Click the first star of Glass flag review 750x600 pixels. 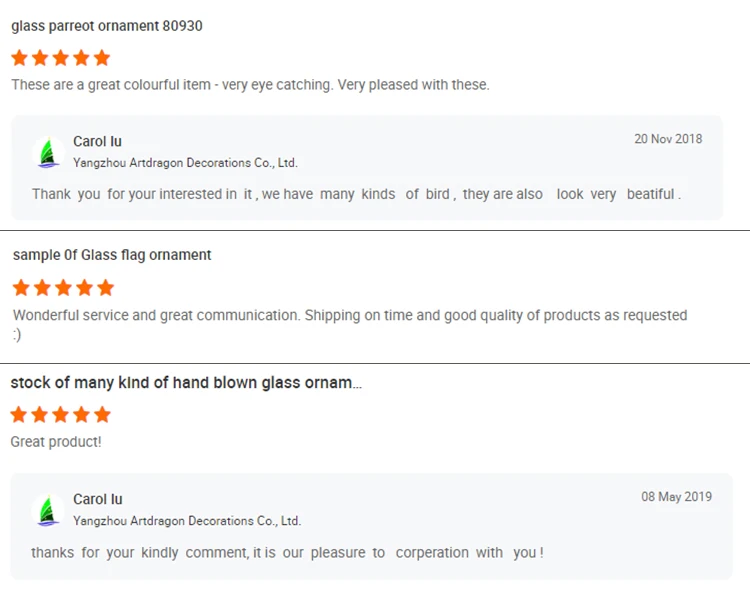click(21, 288)
